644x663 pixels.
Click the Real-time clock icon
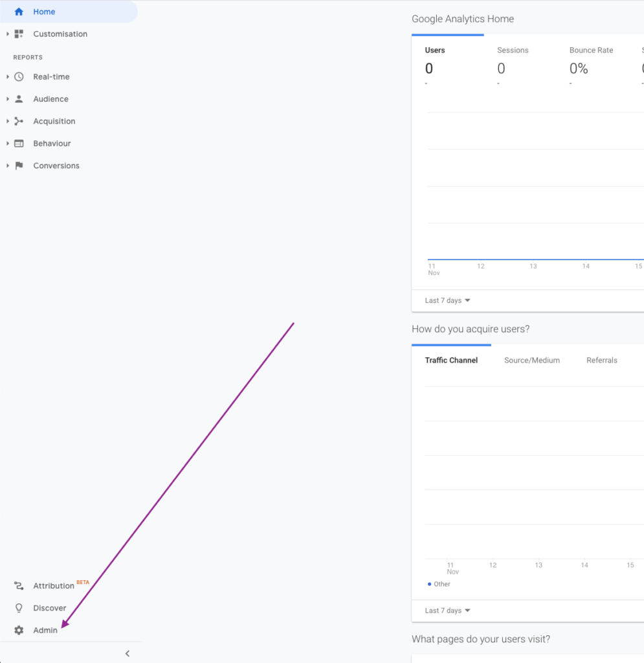click(x=19, y=76)
